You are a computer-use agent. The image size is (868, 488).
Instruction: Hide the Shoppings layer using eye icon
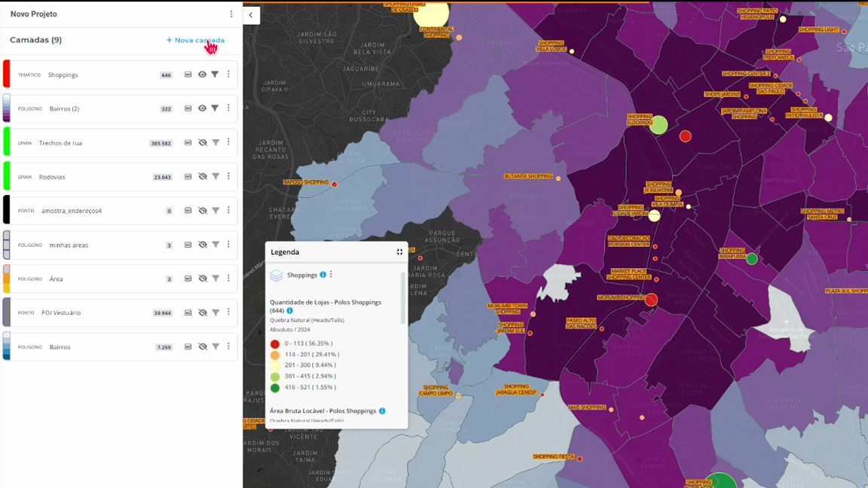[x=202, y=75]
